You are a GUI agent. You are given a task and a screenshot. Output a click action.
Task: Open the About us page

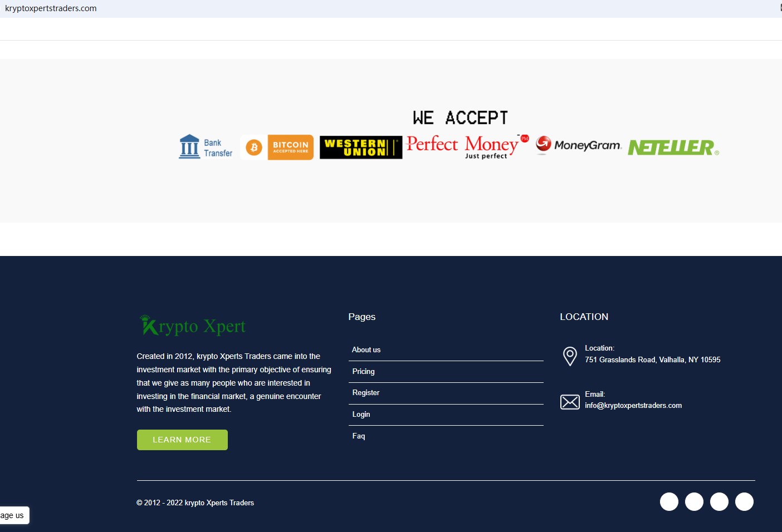(366, 349)
